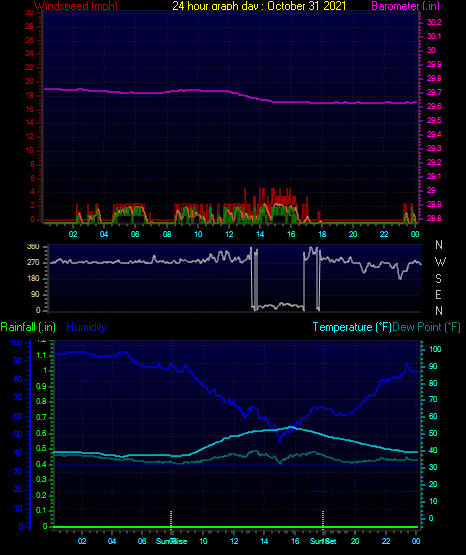466x555 pixels.
Task: Click the N direction label at top
Action: click(439, 245)
